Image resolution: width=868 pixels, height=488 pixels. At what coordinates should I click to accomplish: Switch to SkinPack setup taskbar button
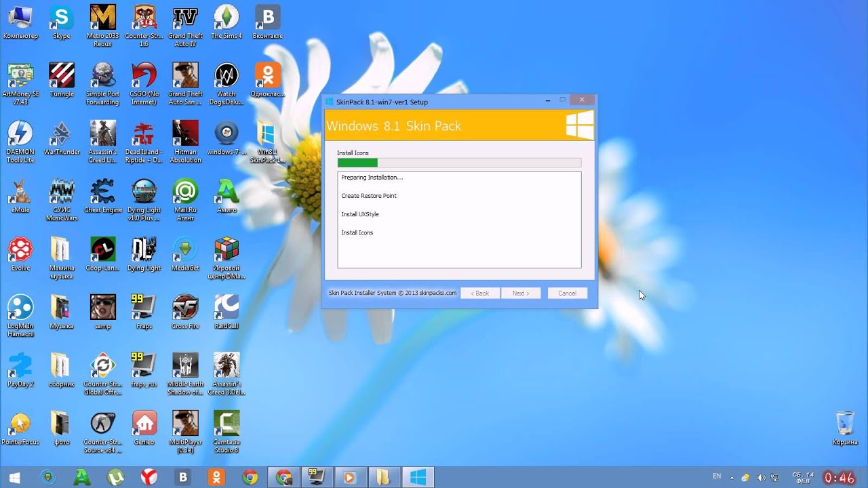418,477
